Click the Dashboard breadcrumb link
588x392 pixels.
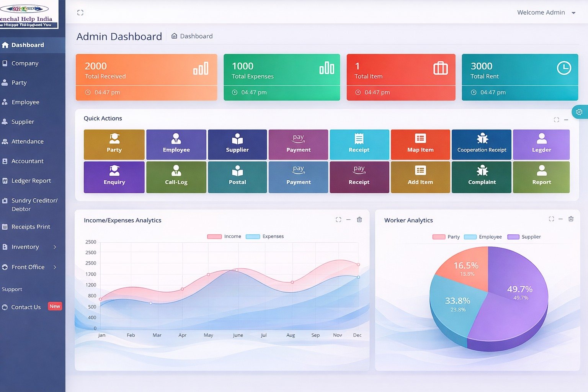tap(196, 36)
